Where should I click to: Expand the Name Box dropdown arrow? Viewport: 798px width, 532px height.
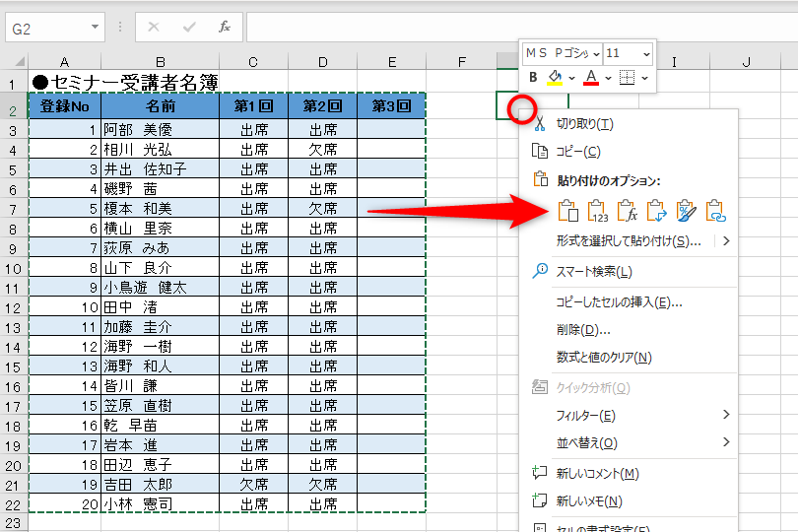click(95, 28)
